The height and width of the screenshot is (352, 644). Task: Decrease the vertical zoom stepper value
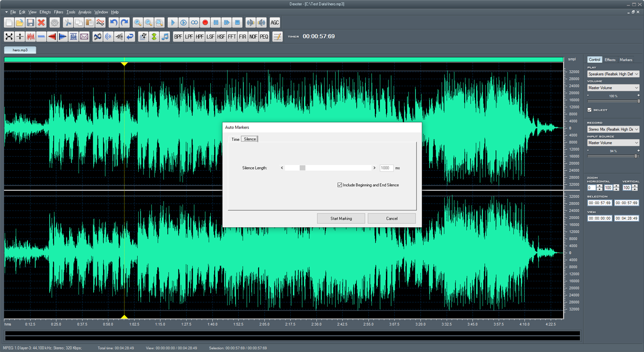click(635, 190)
